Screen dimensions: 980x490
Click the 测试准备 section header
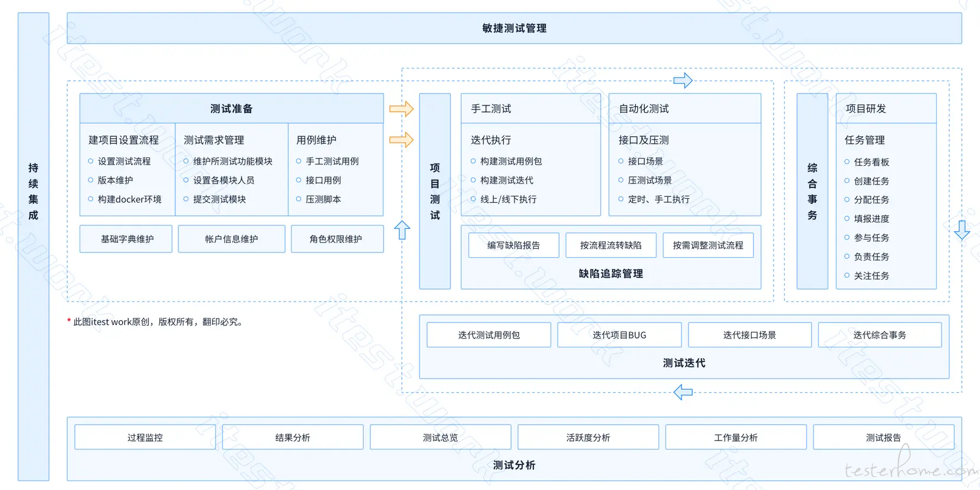click(231, 108)
